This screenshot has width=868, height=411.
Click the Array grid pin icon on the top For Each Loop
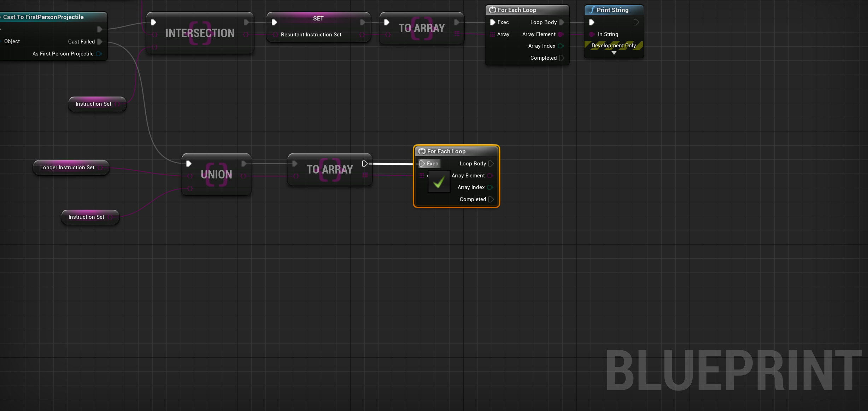click(x=493, y=34)
